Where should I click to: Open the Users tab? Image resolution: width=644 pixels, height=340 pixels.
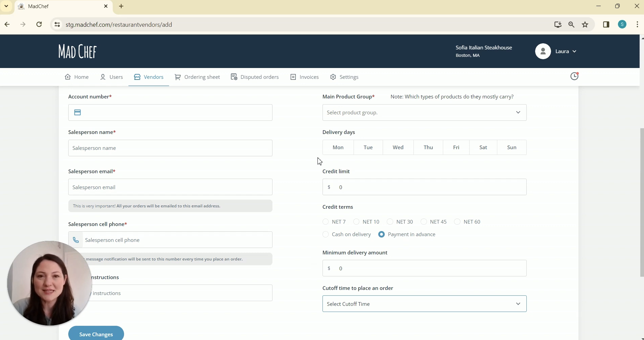pos(112,77)
